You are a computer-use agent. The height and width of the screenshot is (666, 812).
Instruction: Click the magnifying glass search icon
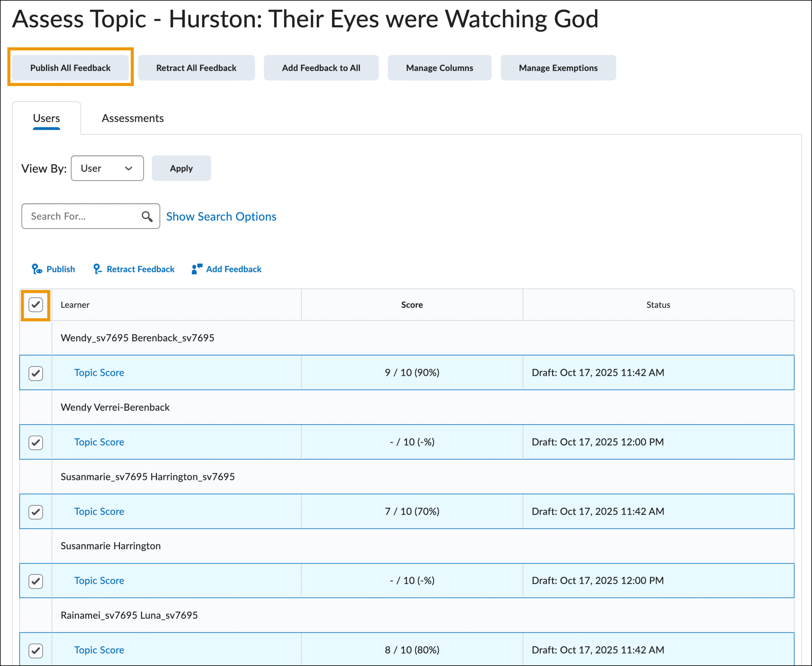point(147,216)
